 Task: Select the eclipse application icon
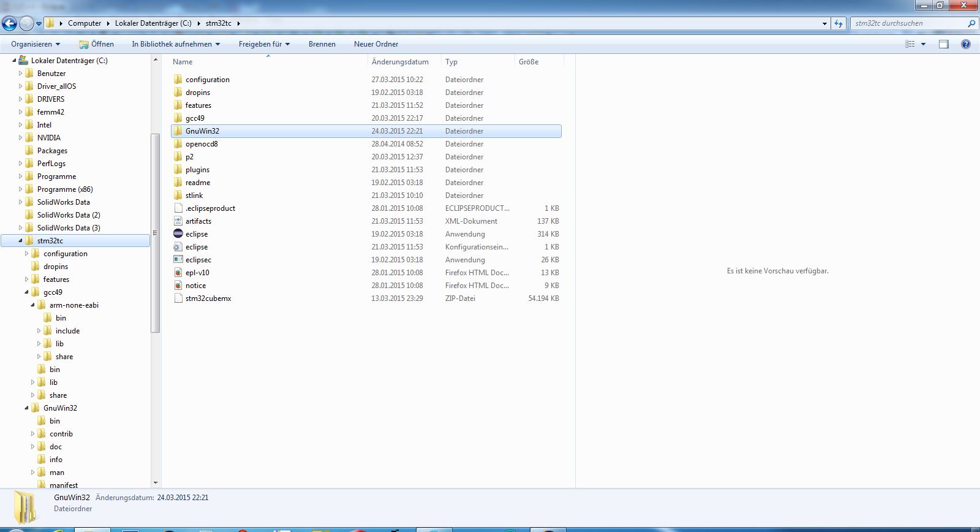(178, 234)
